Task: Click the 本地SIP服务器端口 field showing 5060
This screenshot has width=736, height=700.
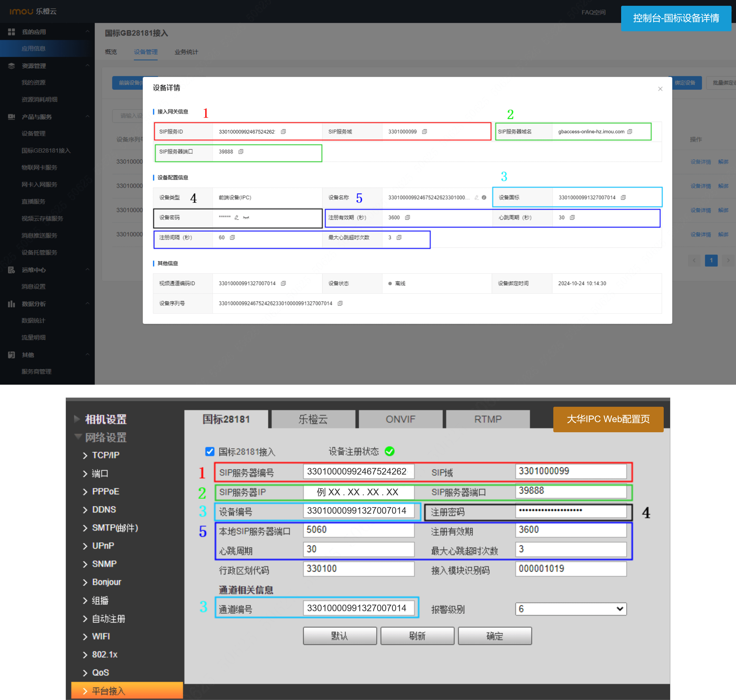Action: click(x=359, y=530)
